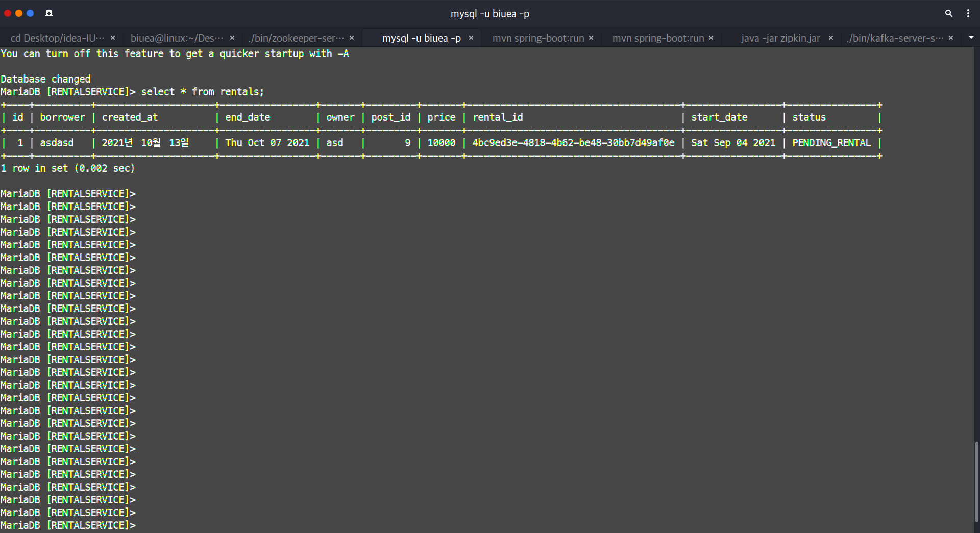Image resolution: width=980 pixels, height=533 pixels.
Task: Click the owner value 'asd'
Action: tap(335, 143)
